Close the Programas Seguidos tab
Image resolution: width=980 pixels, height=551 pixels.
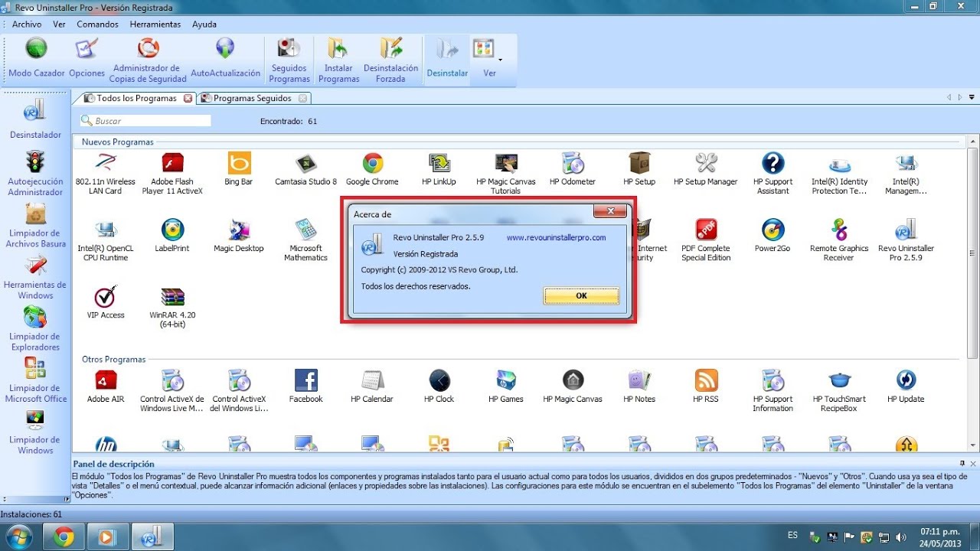point(303,99)
